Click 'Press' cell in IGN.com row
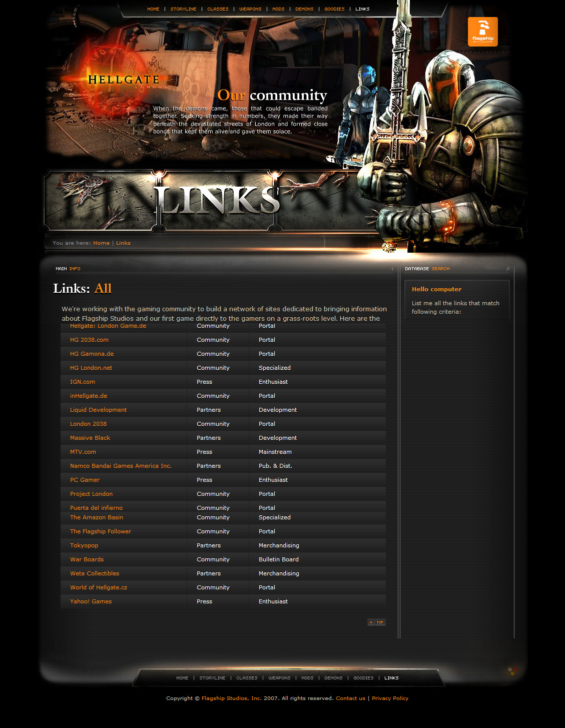The image size is (565, 728). tap(204, 382)
